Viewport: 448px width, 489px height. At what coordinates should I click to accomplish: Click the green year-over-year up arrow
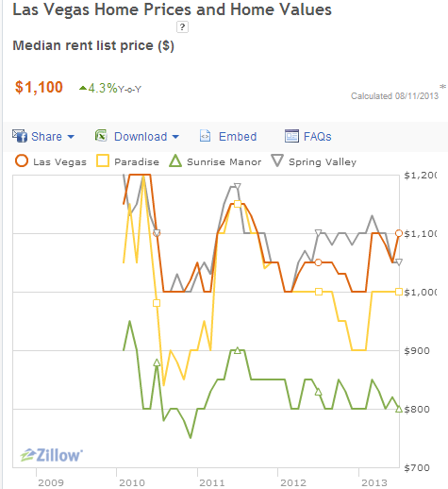(83, 88)
